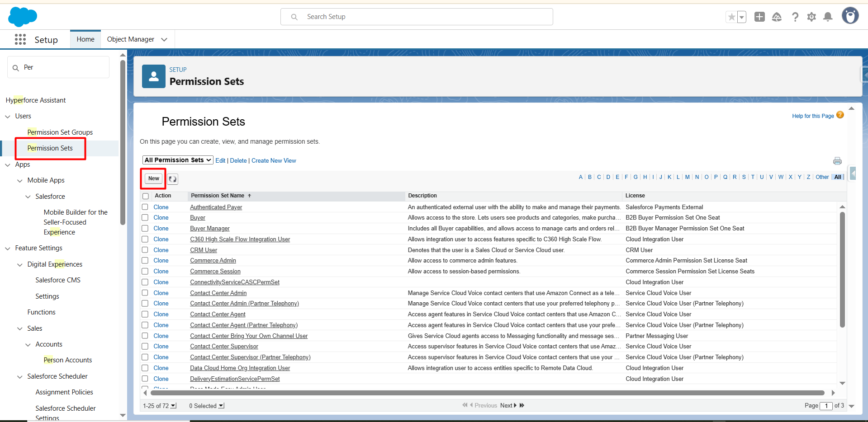The image size is (868, 422).
Task: Click the printable view printer icon
Action: coord(837,161)
